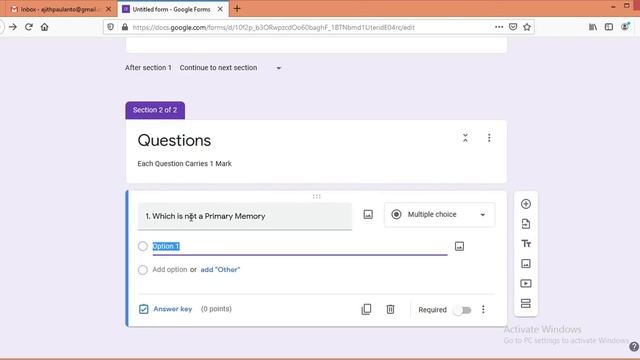Screen dimensions: 640x360
Task: Open the browser Library icon
Action: tap(593, 27)
